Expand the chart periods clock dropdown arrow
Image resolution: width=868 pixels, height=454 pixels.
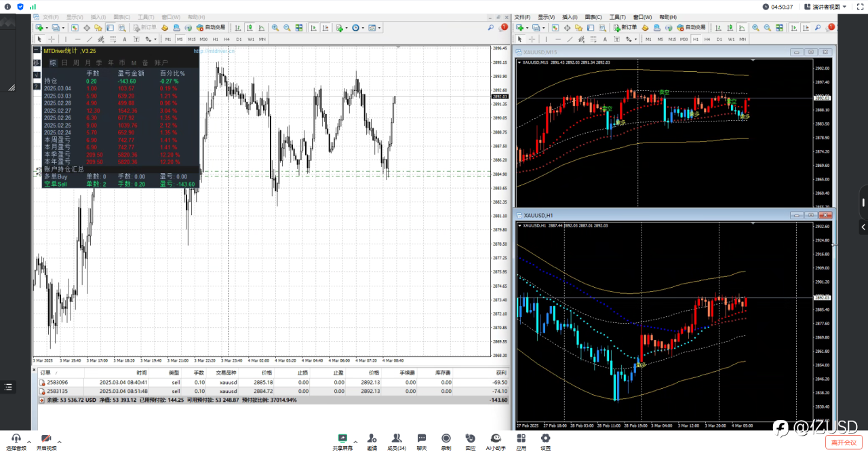pos(363,29)
